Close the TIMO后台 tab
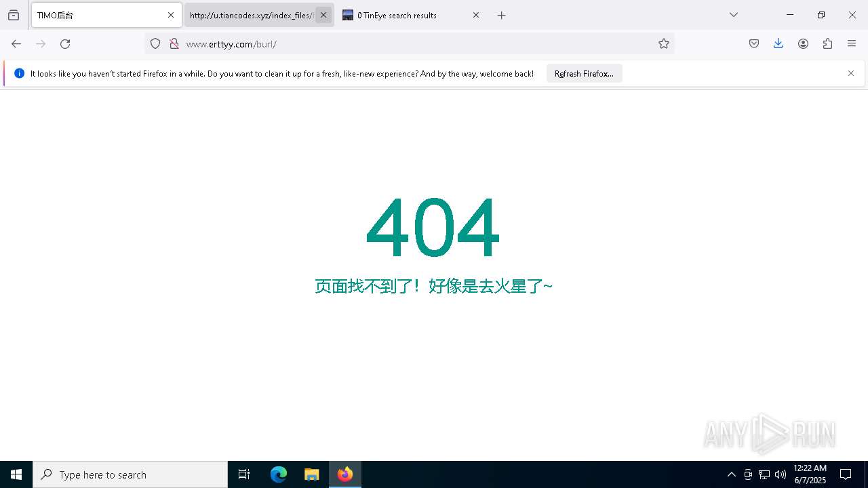This screenshot has width=868, height=488. pyautogui.click(x=171, y=15)
